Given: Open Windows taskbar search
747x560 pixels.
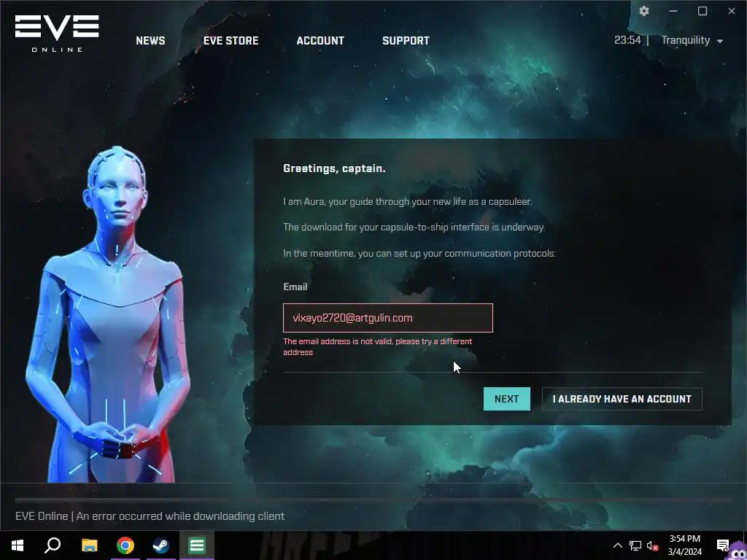Looking at the screenshot, I should (x=53, y=545).
